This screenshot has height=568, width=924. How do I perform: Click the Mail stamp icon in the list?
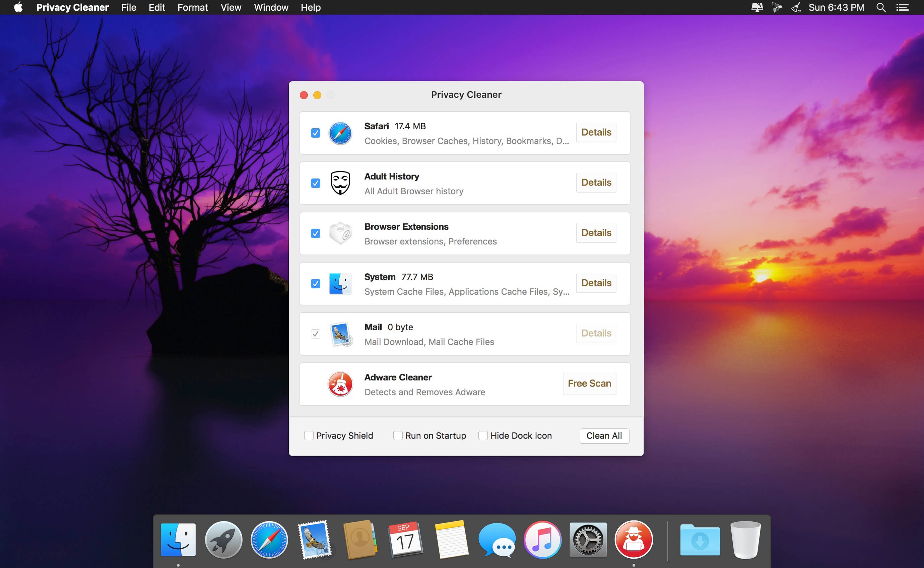[341, 334]
